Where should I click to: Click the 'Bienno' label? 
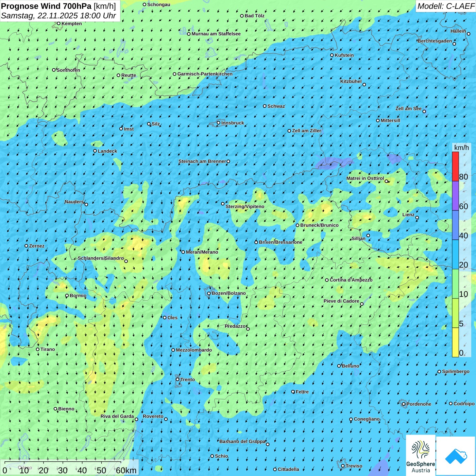[66, 409]
